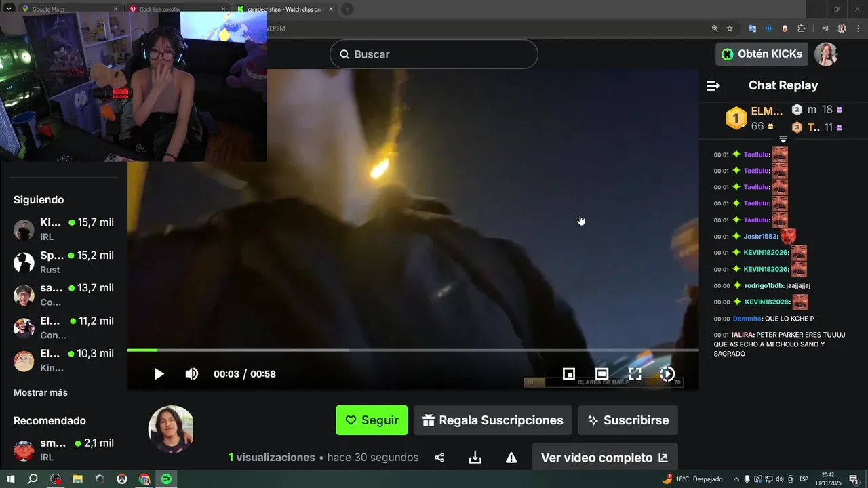Open the rank 3 gifter 'T.. 11' entry

click(x=817, y=127)
